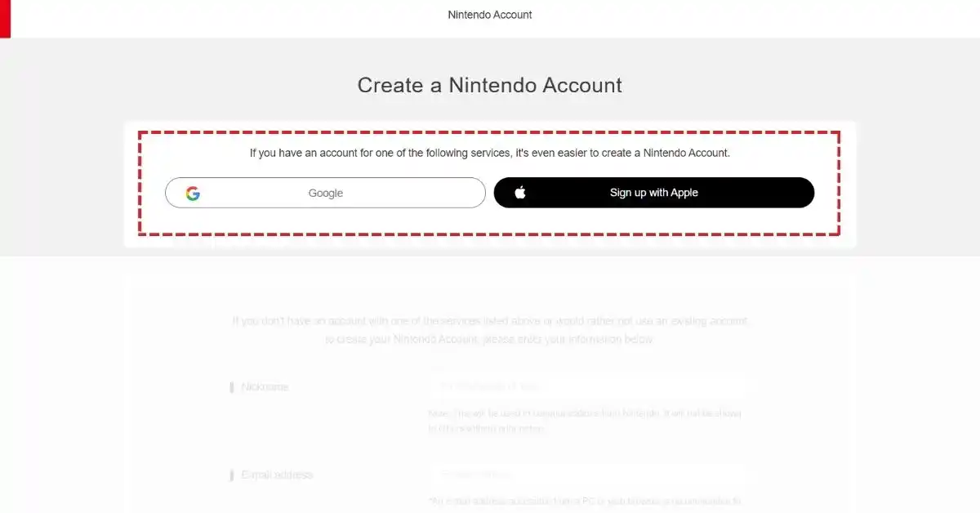The height and width of the screenshot is (513, 980).
Task: Click the red marker beside the Nickname label
Action: 233,386
